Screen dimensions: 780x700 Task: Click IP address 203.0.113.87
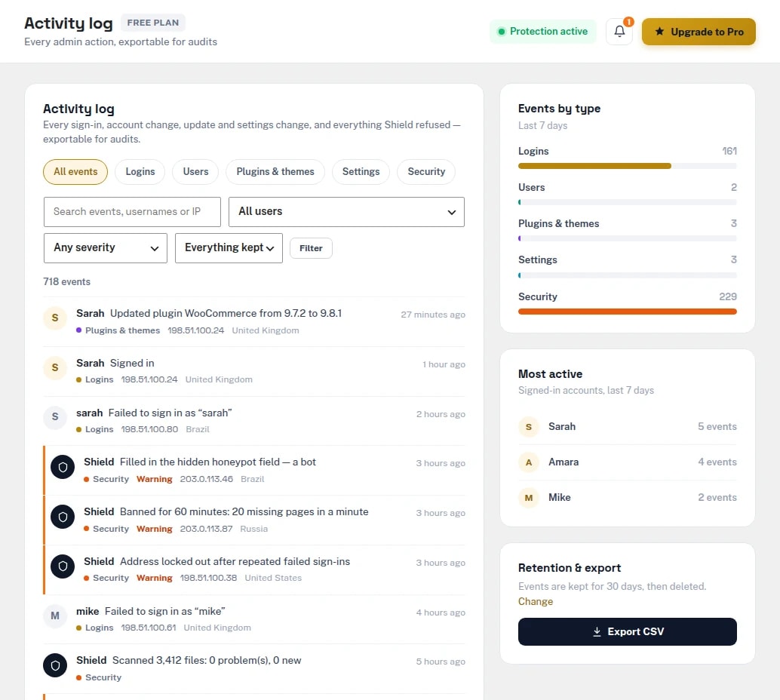tap(206, 529)
